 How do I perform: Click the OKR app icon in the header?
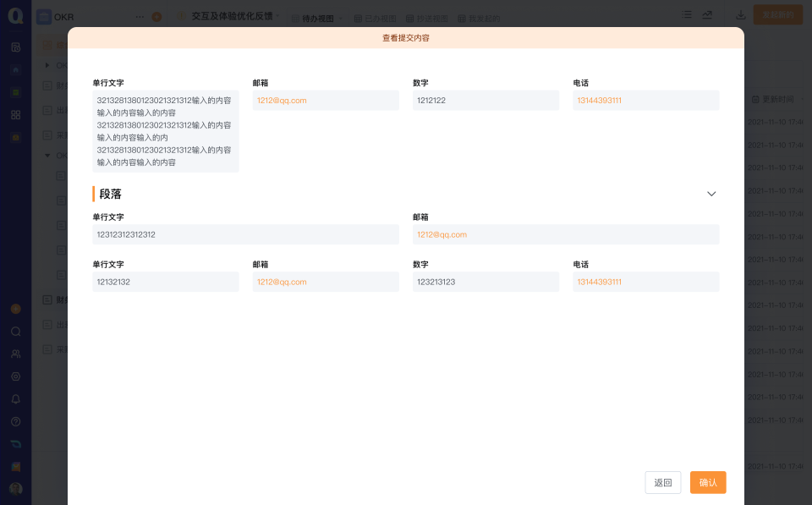point(43,17)
